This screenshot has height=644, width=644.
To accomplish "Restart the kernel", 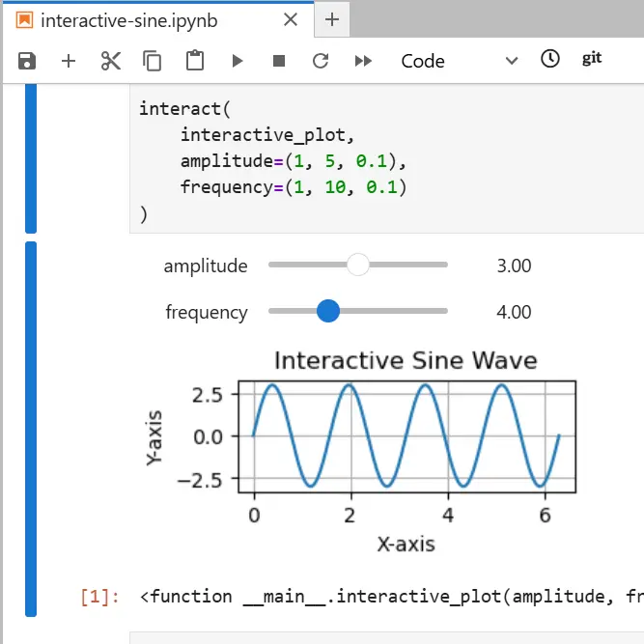I will click(x=321, y=61).
